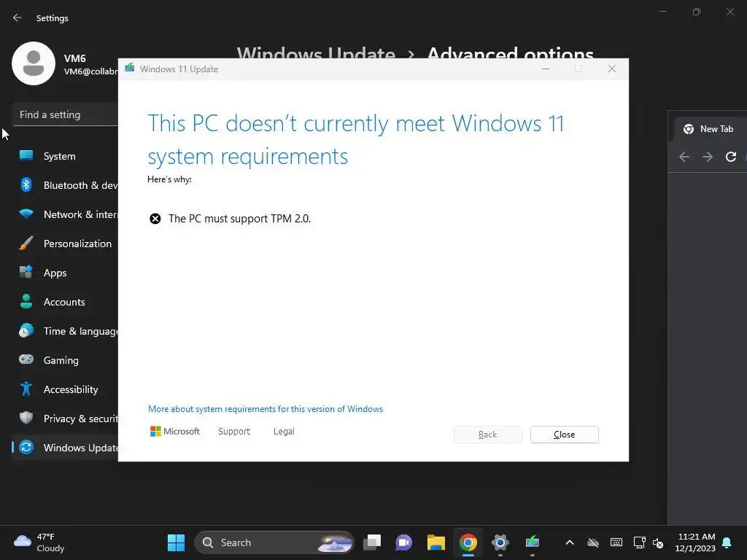Select the New Tab tab in Chrome
747x560 pixels.
click(710, 129)
